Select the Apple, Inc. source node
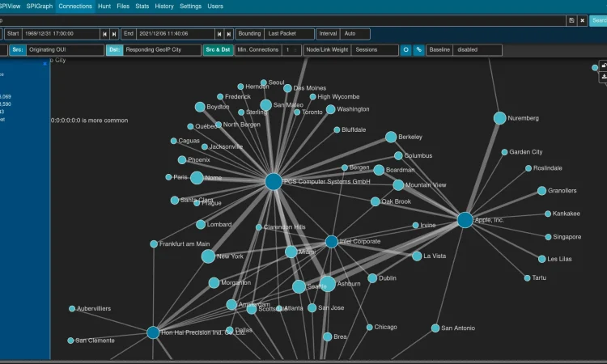The height and width of the screenshot is (364, 607). coord(465,220)
